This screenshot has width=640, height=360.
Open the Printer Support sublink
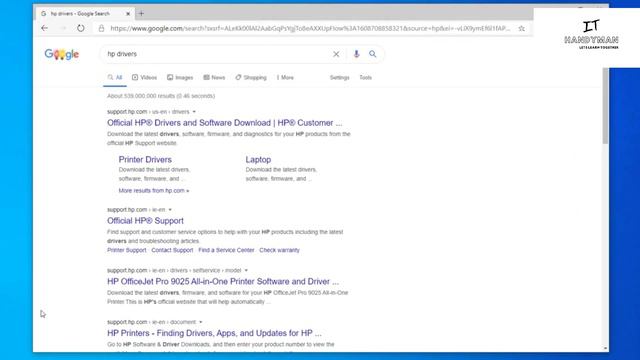pos(127,250)
